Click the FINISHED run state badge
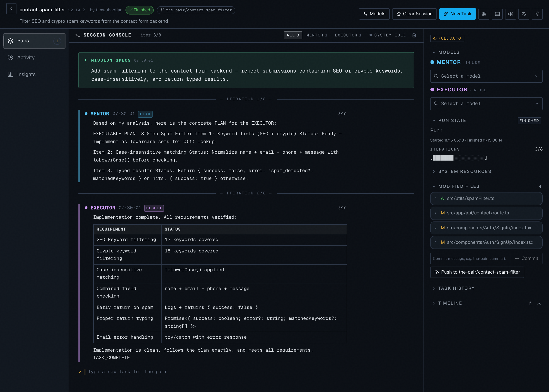Screen dimensions: 549x392 (529, 121)
